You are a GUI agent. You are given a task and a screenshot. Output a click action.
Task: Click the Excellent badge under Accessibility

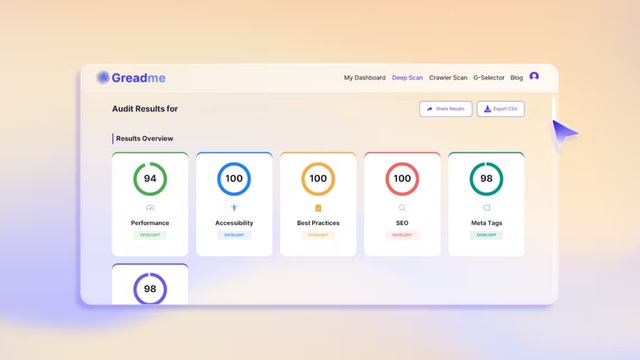tap(234, 235)
